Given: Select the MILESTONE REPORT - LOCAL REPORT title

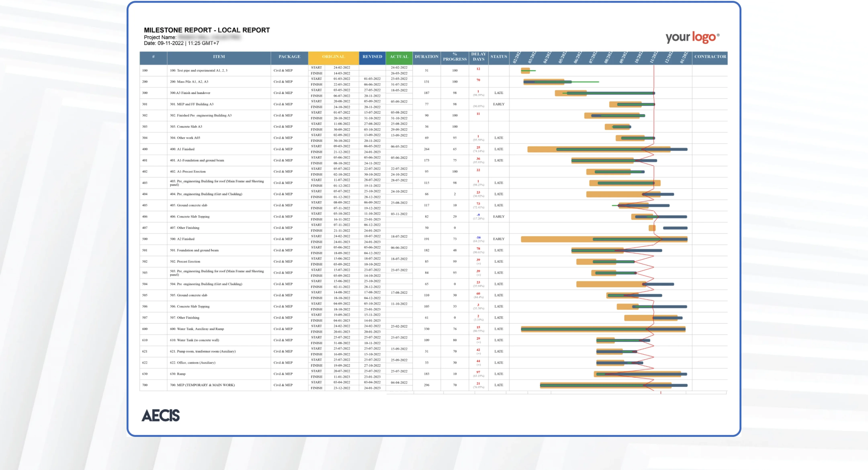Looking at the screenshot, I should [207, 30].
